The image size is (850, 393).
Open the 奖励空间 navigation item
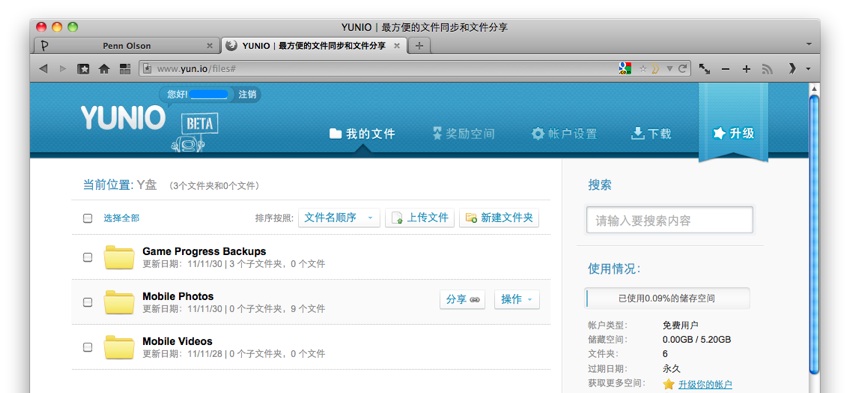(463, 133)
